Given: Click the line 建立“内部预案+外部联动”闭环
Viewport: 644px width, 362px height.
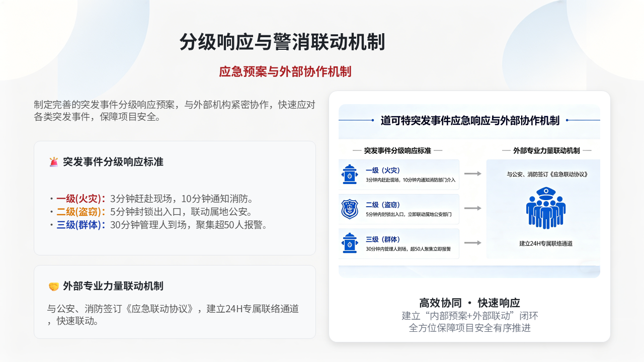Looking at the screenshot, I should pos(470,316).
